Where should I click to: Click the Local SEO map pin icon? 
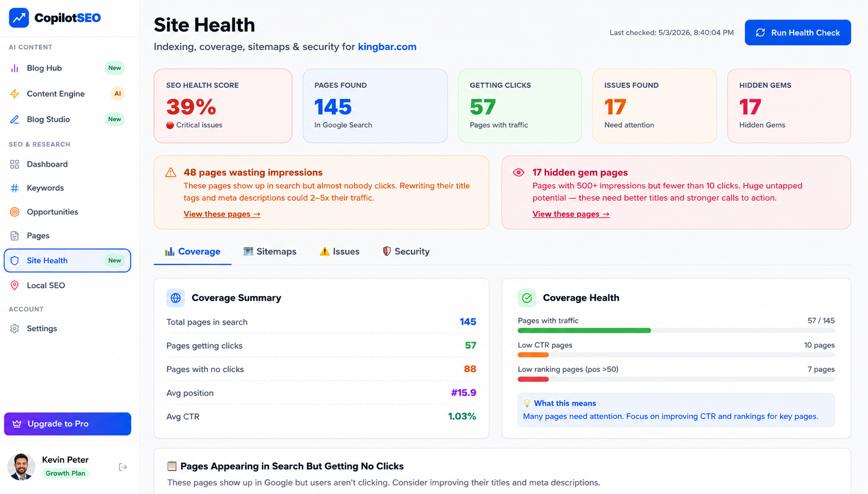coord(15,286)
